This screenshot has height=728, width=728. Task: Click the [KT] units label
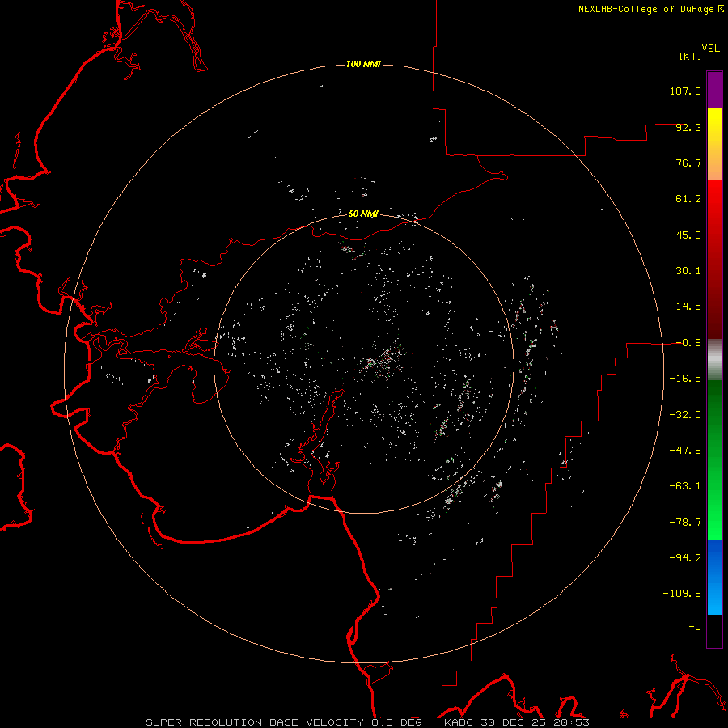[x=691, y=56]
